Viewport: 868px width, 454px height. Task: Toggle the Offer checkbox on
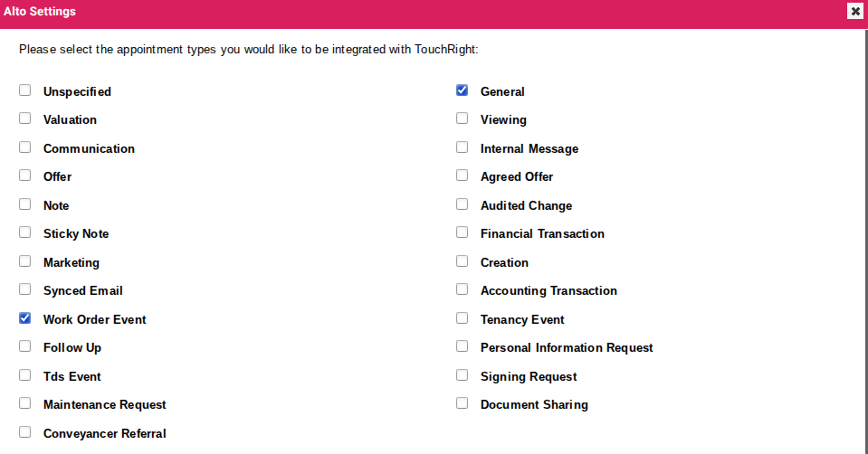click(25, 175)
